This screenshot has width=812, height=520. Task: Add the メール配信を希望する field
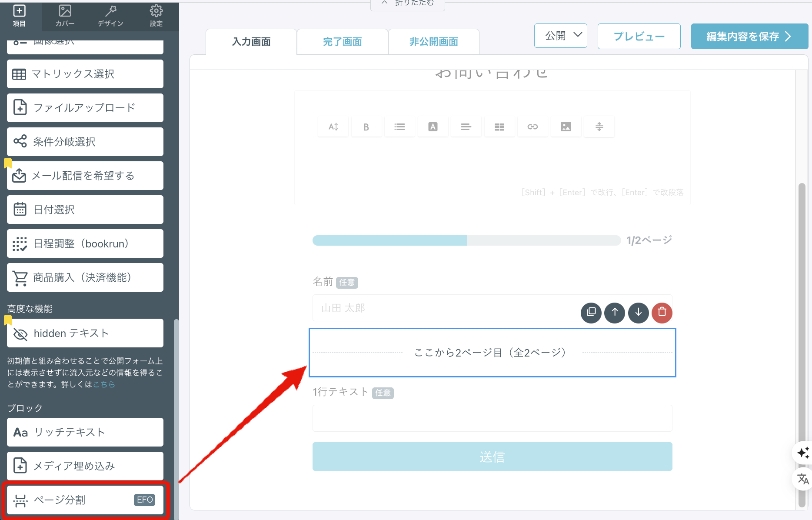(x=85, y=176)
